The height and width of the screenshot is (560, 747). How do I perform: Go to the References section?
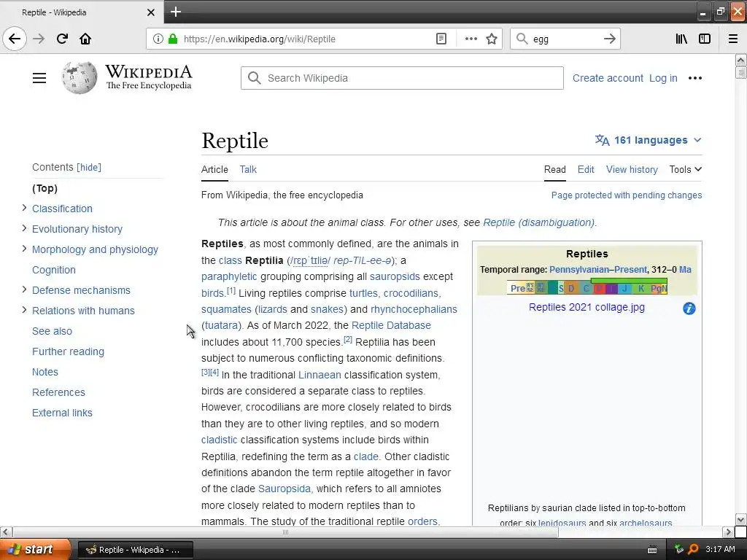(58, 392)
